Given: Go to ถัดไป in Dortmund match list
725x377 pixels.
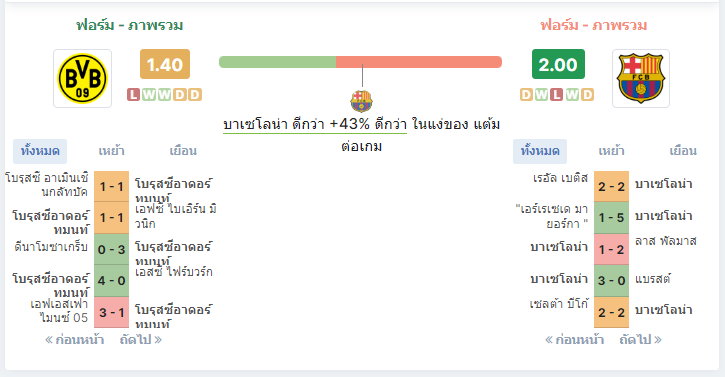Looking at the screenshot, I should 141,340.
